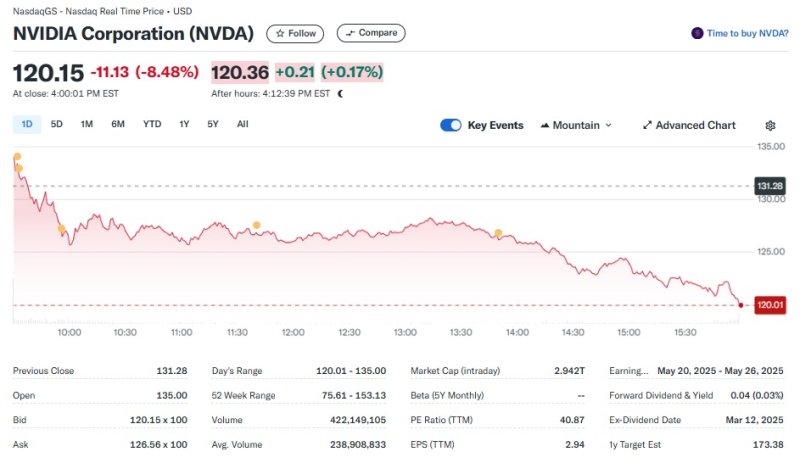This screenshot has height=463, width=800.
Task: Click the expand arrows icon beside Advanced Chart
Action: [647, 126]
